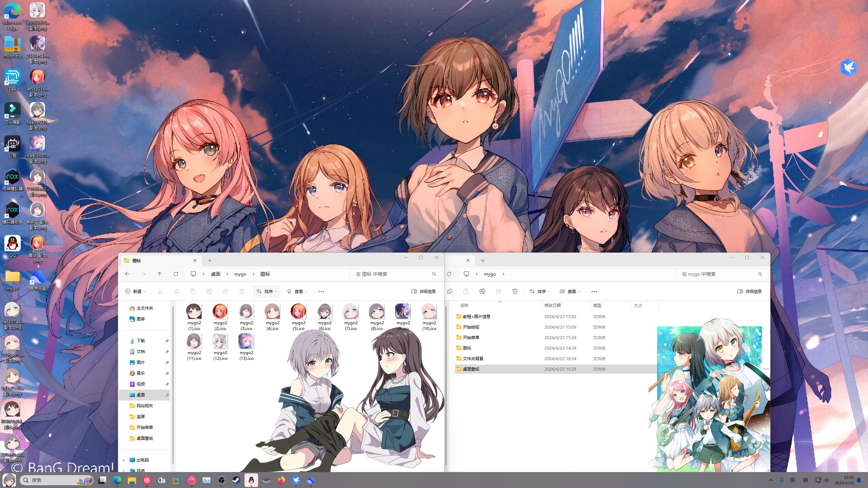Click the rename icon in mygo window toolbar
Viewport: 868px width, 488px height.
(x=482, y=291)
